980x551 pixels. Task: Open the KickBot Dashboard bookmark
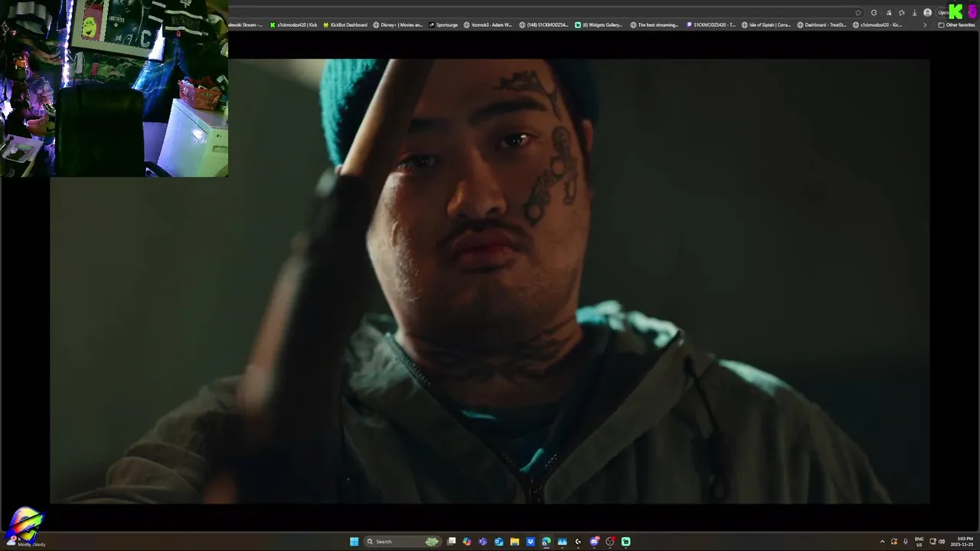click(345, 24)
